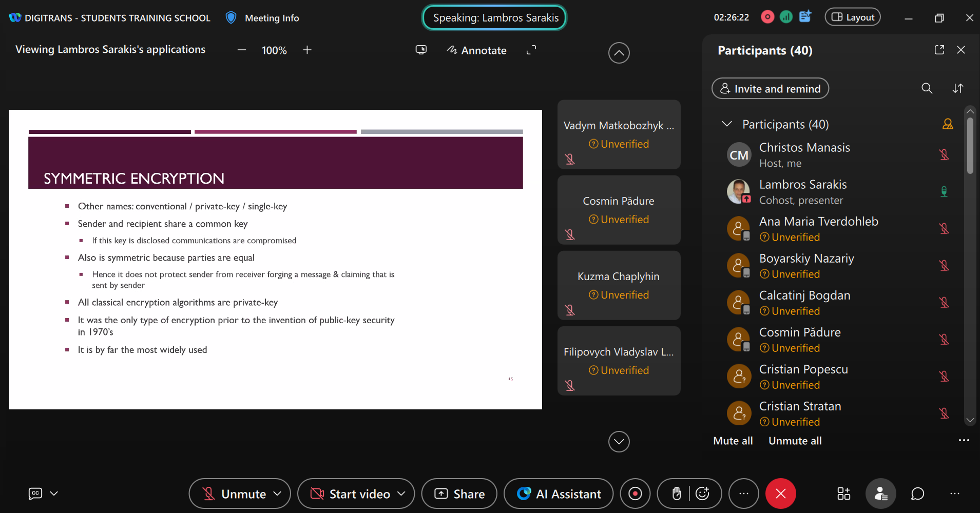Image resolution: width=980 pixels, height=513 pixels.
Task: Open the Annotate tool
Action: [x=476, y=50]
